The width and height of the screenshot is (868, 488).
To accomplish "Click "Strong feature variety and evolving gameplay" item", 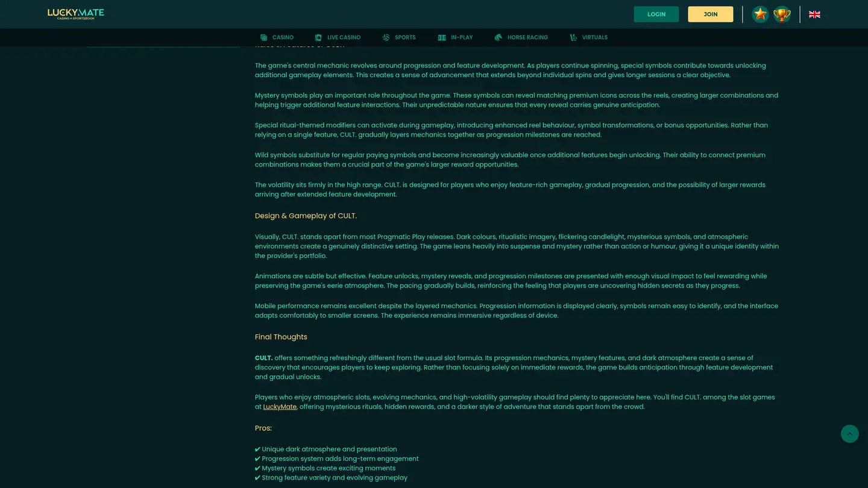I will coord(332,478).
